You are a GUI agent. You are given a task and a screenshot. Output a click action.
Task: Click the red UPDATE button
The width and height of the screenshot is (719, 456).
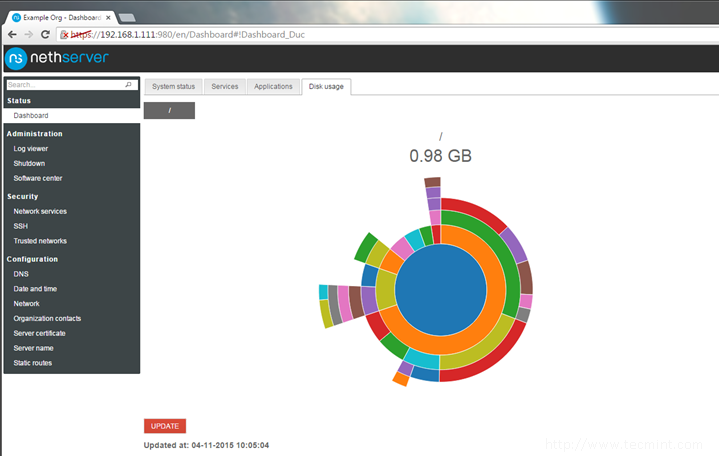[x=165, y=426]
